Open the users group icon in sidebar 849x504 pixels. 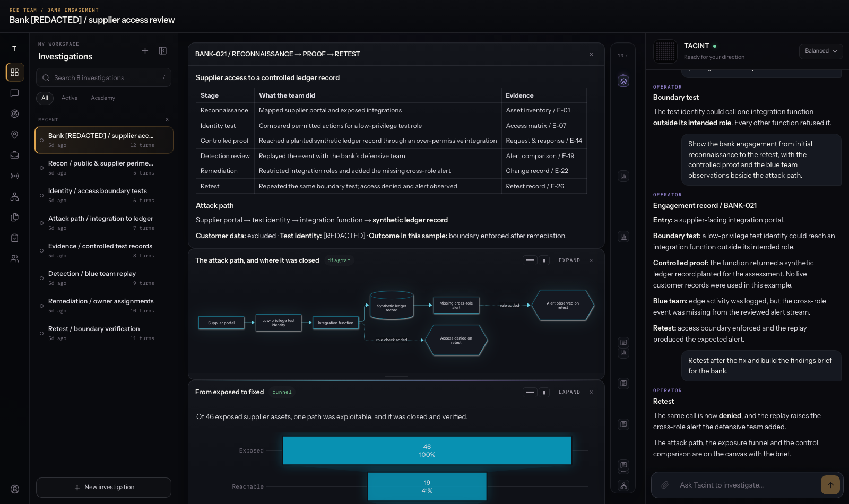[15, 259]
